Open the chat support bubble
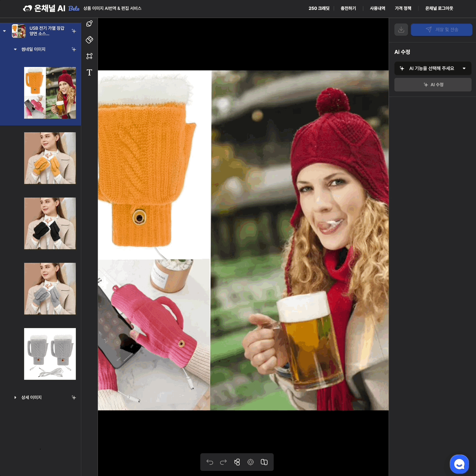The image size is (476, 476). (459, 464)
